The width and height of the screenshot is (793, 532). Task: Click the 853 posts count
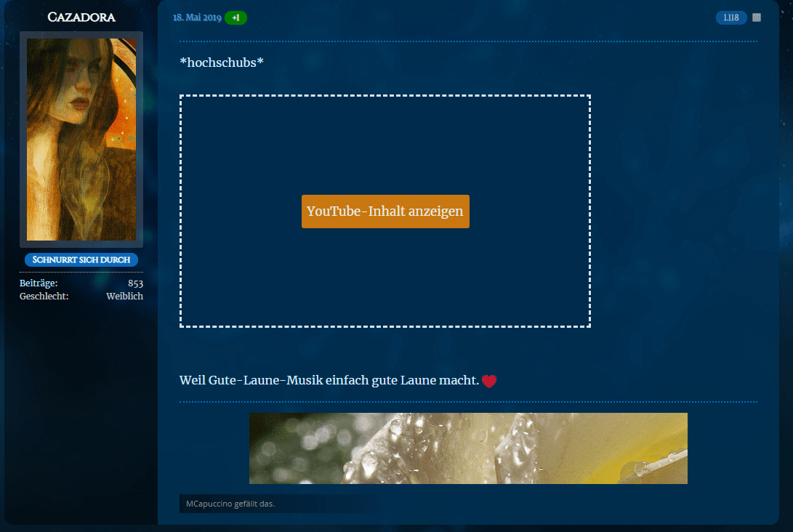(135, 283)
